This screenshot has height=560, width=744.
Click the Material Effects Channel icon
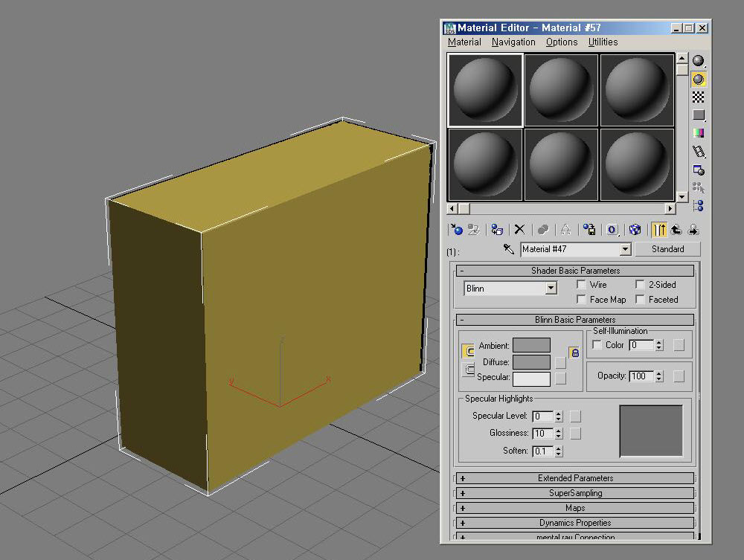(x=612, y=230)
